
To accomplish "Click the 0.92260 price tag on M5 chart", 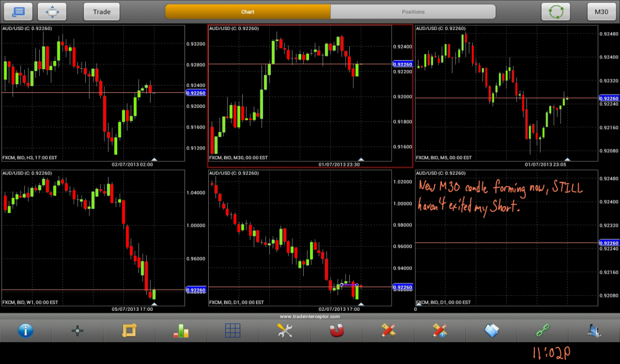I will pyautogui.click(x=608, y=98).
